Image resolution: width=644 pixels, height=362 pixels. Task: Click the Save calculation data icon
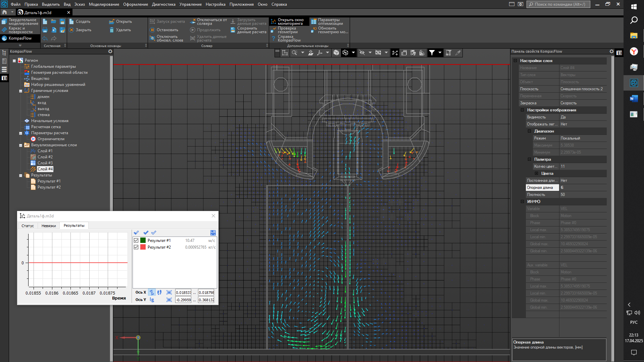[x=233, y=30]
